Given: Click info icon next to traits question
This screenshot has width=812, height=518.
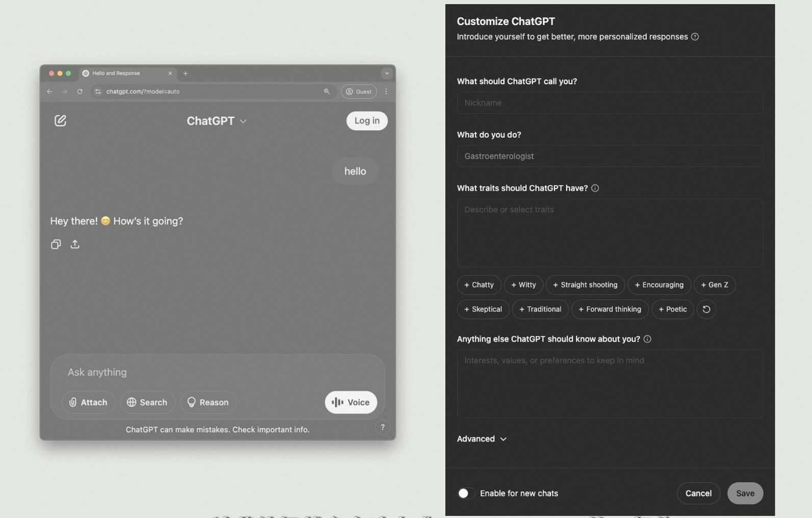Looking at the screenshot, I should click(595, 188).
